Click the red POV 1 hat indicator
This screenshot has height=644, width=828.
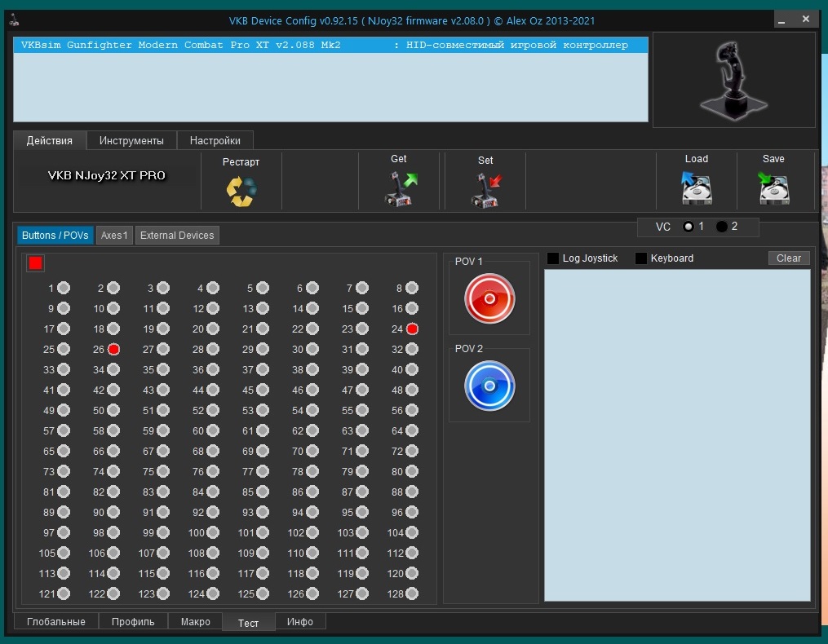click(x=489, y=299)
